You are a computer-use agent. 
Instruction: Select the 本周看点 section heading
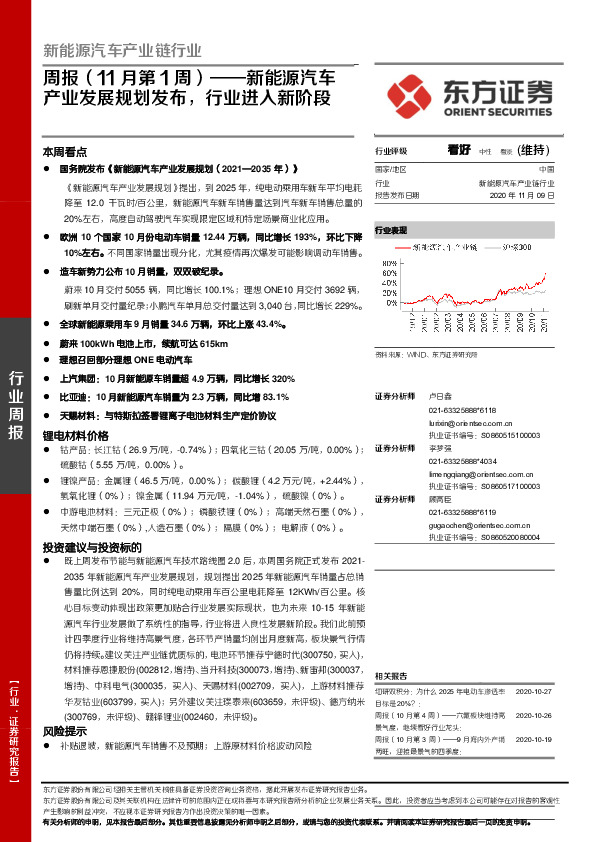pos(65,152)
